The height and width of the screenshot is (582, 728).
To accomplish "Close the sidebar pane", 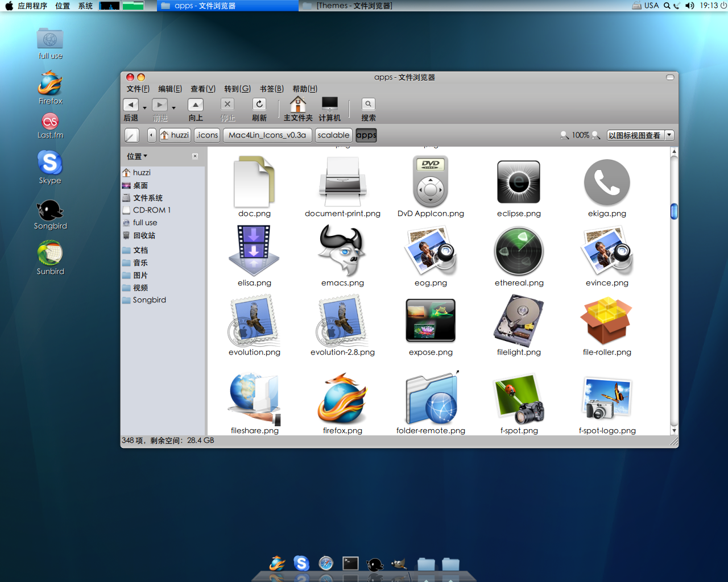I will click(195, 156).
